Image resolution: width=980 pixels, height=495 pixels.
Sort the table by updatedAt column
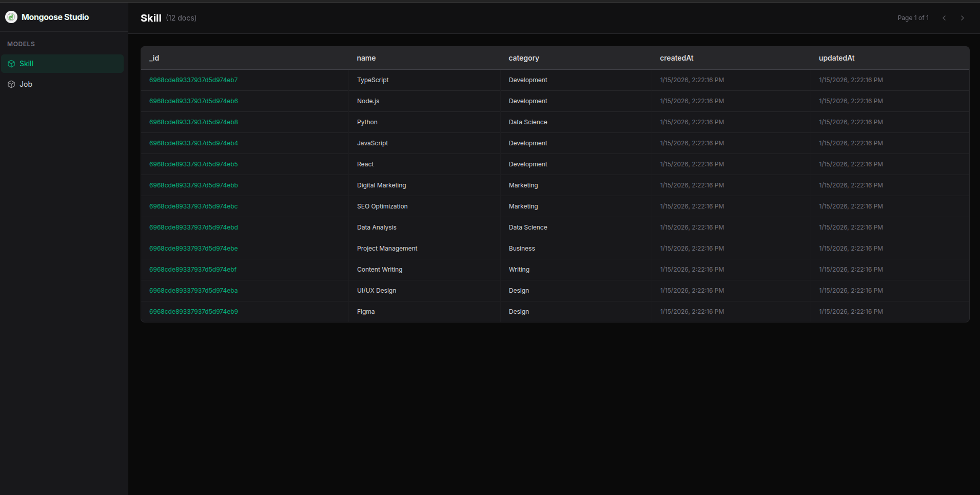point(836,58)
